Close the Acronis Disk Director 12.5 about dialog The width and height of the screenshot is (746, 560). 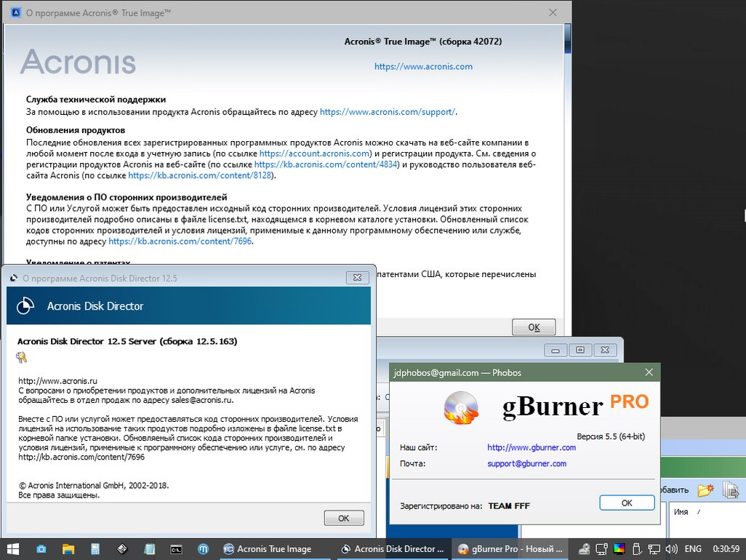[x=357, y=277]
